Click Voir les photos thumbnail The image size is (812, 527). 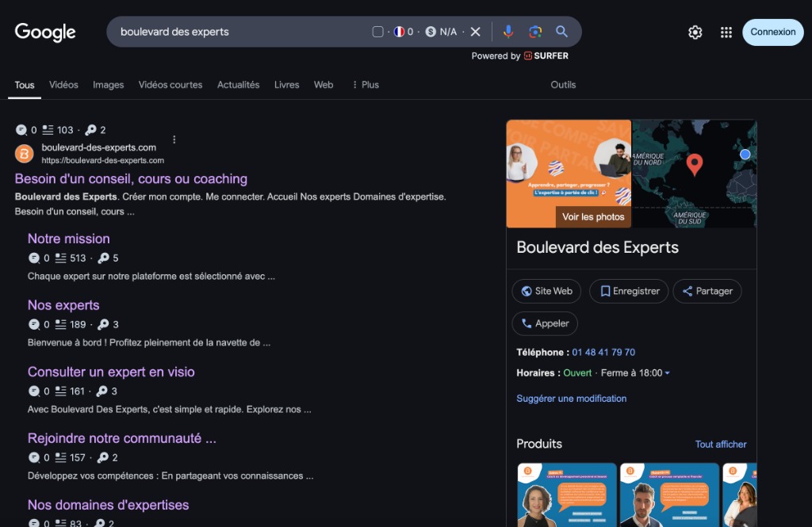click(x=593, y=216)
